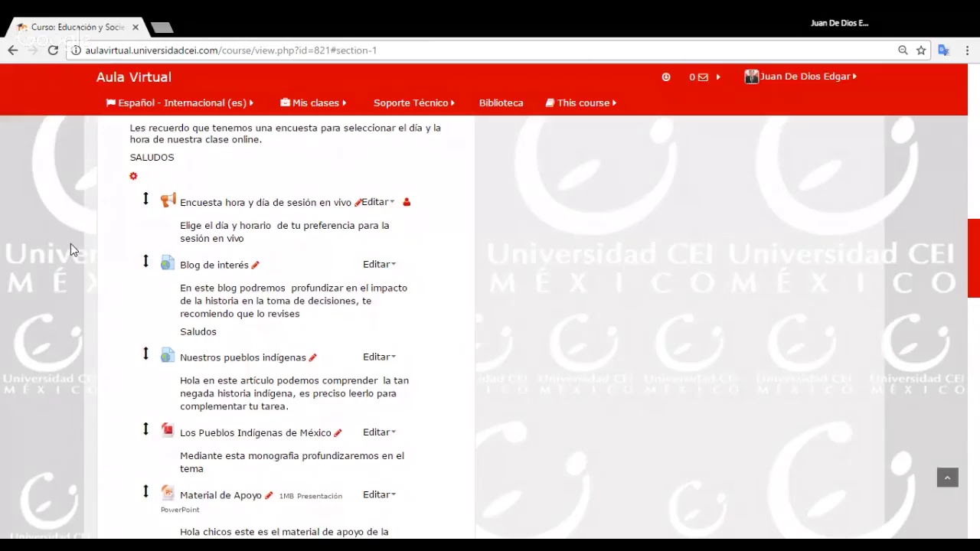
Task: Open the messages envelope counter
Action: point(698,77)
